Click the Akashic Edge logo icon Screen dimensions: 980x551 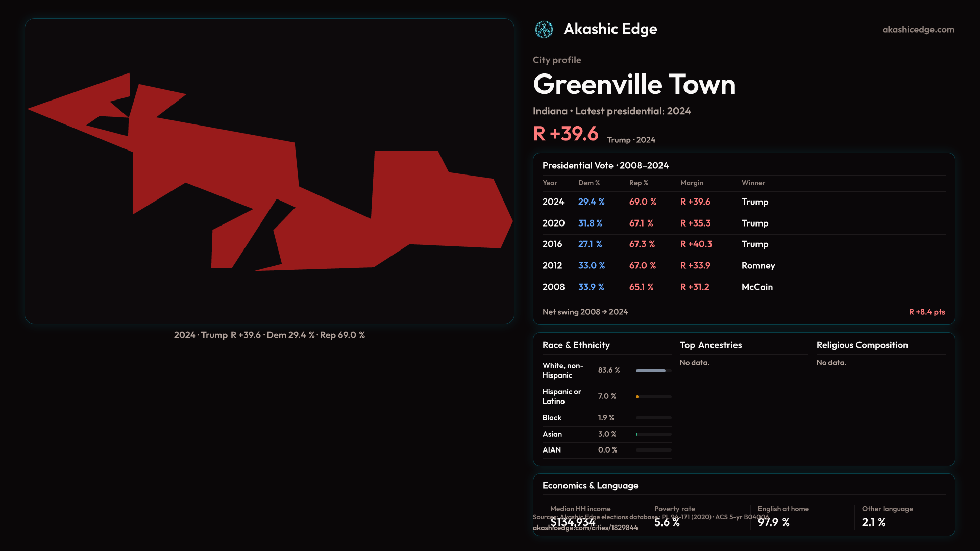[x=544, y=30]
